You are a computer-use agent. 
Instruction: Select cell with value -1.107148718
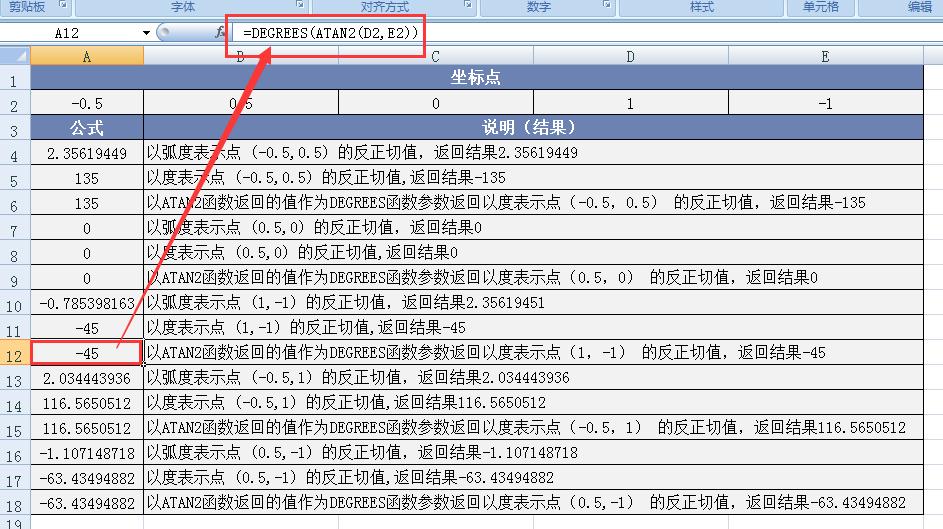coord(87,453)
